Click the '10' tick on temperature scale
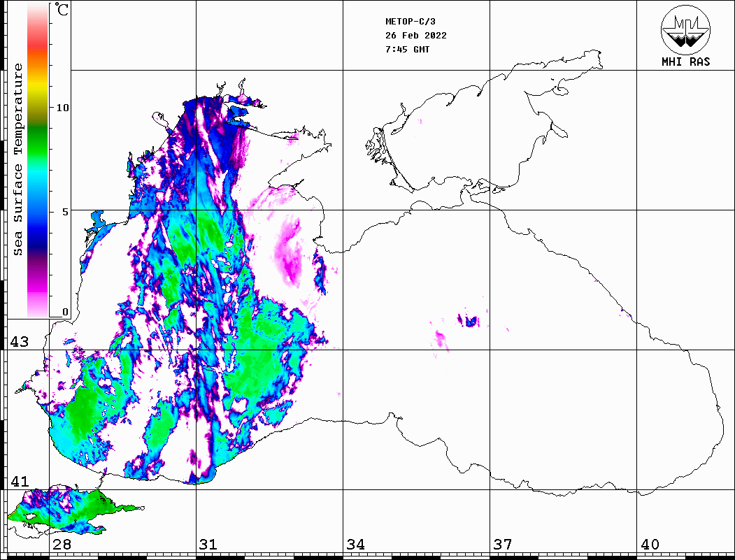The height and width of the screenshot is (560, 735). pyautogui.click(x=62, y=108)
